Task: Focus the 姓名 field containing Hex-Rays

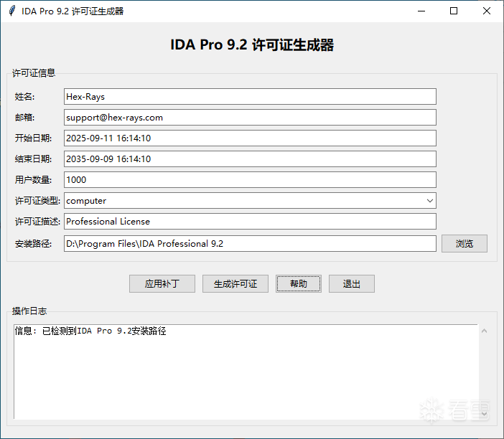Action: tap(250, 96)
